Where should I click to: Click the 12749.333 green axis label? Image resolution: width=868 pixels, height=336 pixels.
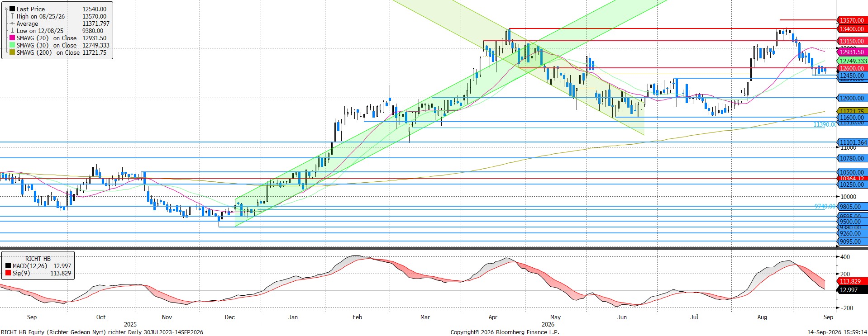[853, 61]
